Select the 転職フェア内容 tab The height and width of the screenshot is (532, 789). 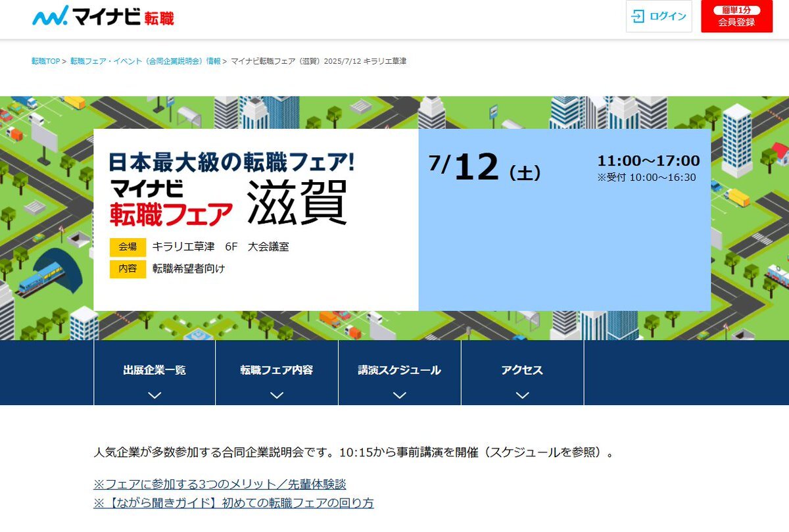point(277,372)
